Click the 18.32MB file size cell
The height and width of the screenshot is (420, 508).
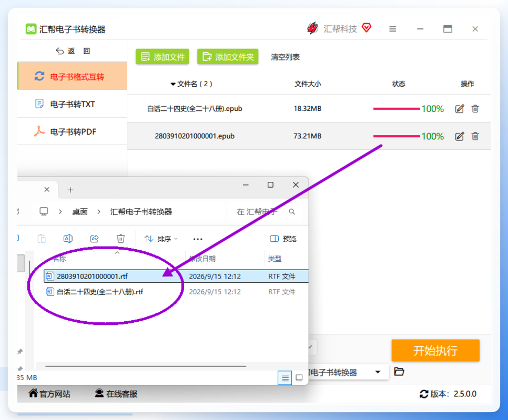coord(308,108)
